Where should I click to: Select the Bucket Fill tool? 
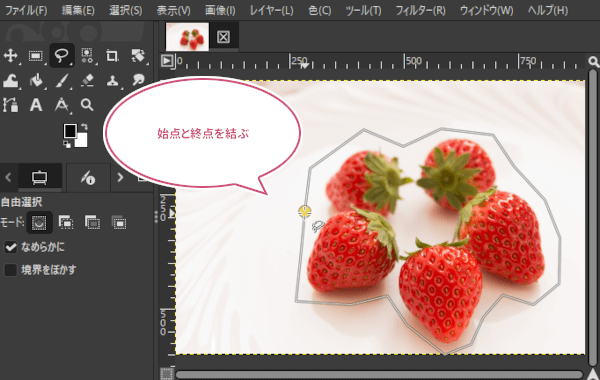[x=36, y=80]
